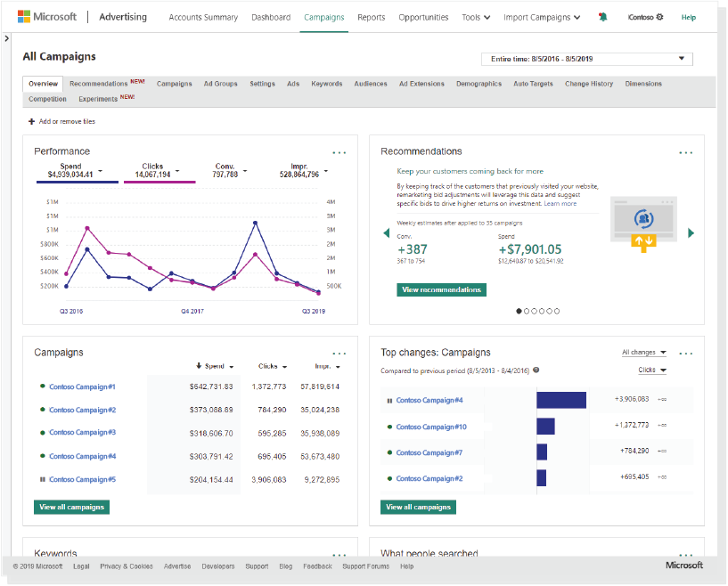Screen dimensions: 728x586
Task: Click status dot of Contoso Campaign#10
Action: [x=389, y=427]
